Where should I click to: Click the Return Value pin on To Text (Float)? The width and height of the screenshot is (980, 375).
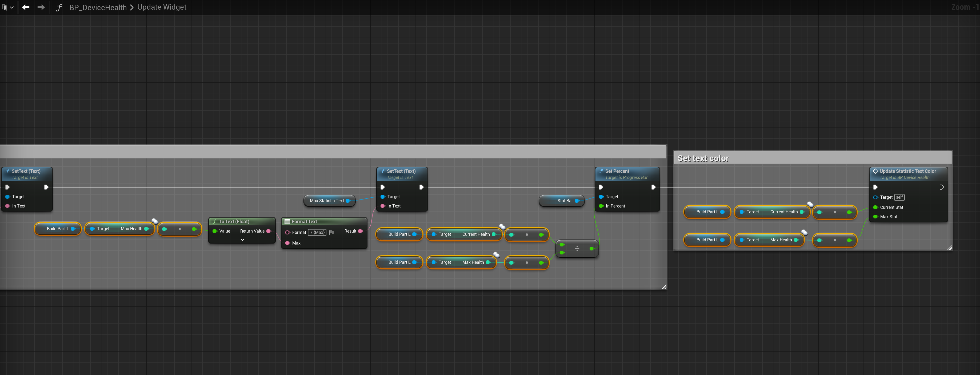tap(269, 231)
